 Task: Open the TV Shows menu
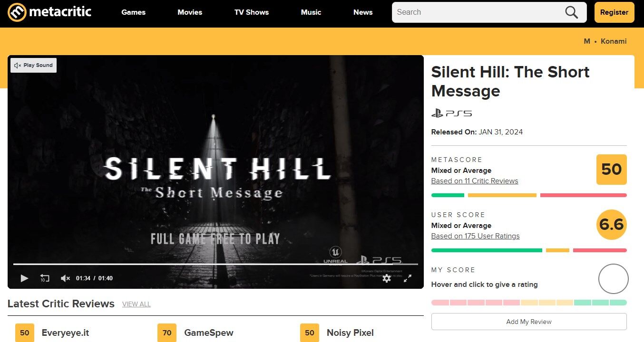coord(252,12)
